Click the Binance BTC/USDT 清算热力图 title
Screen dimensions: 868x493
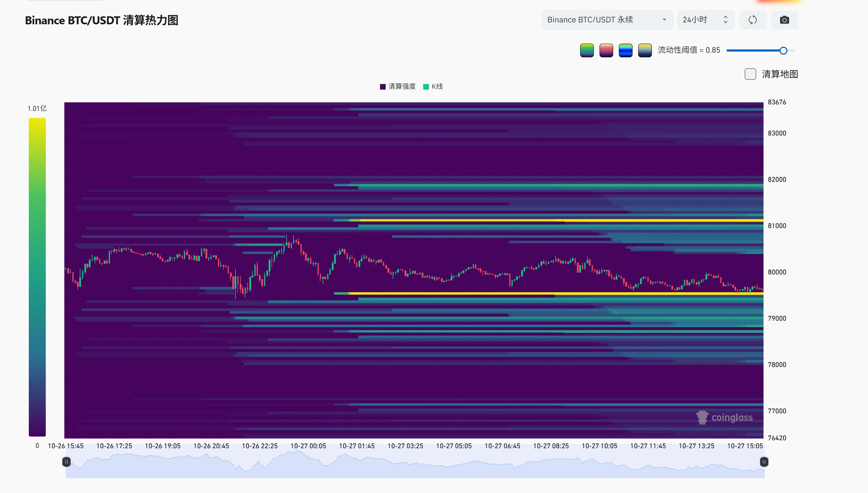102,20
